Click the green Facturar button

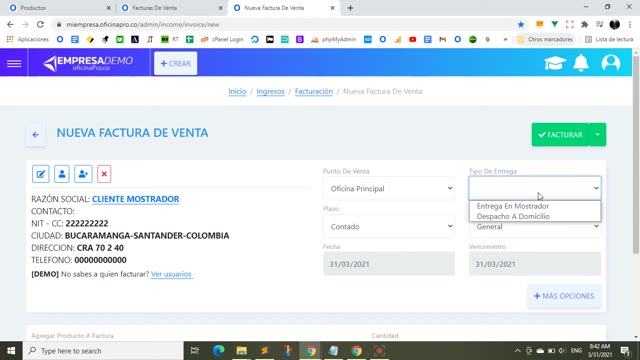tap(560, 135)
